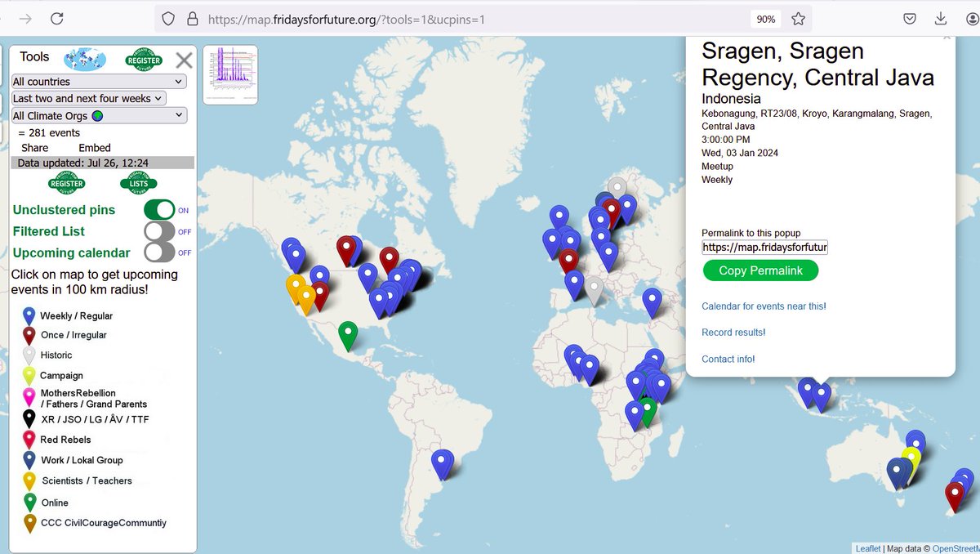Turn off the Unclustered pins switch
Viewport: 980px width, 554px height.
coord(160,210)
